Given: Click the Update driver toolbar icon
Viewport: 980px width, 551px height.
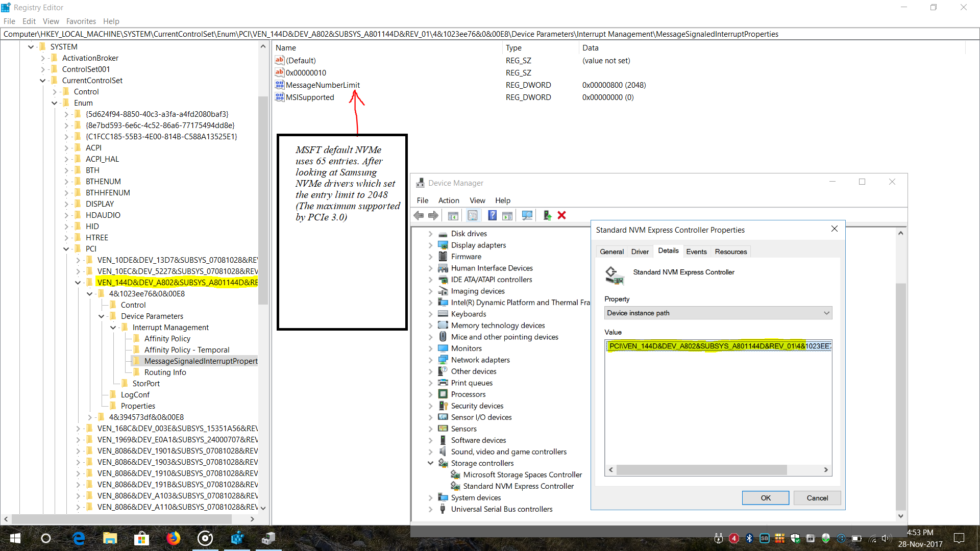Looking at the screenshot, I should pos(547,215).
